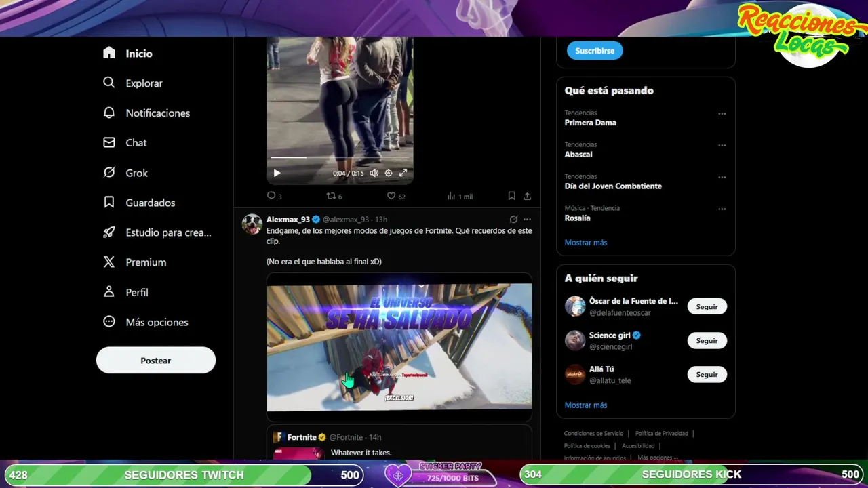The width and height of the screenshot is (868, 488).
Task: Click Notificaciones label in navigation
Action: [157, 113]
